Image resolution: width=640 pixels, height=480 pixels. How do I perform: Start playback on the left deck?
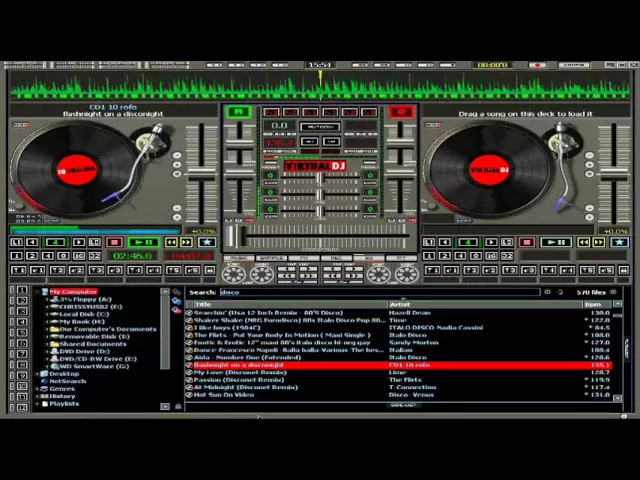(144, 242)
